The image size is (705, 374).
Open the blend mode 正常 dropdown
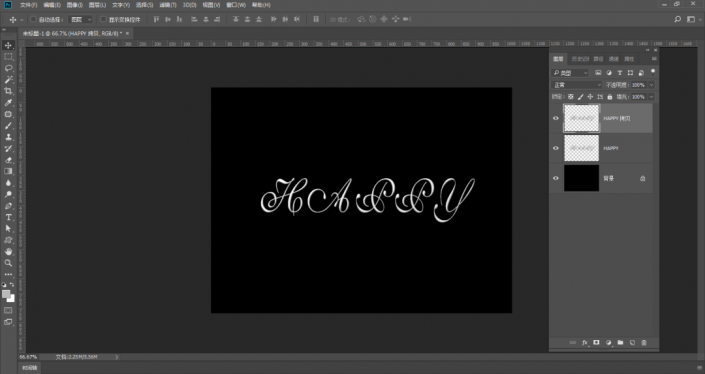577,85
